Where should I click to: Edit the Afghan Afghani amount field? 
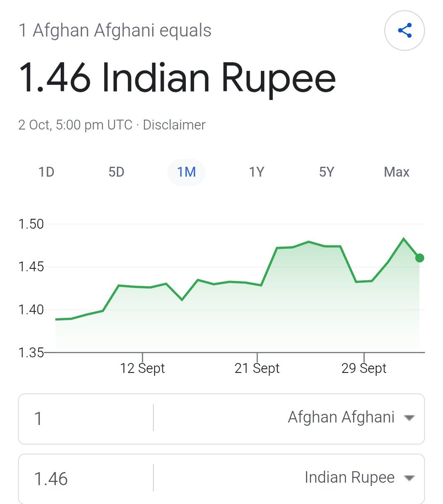[x=86, y=418]
